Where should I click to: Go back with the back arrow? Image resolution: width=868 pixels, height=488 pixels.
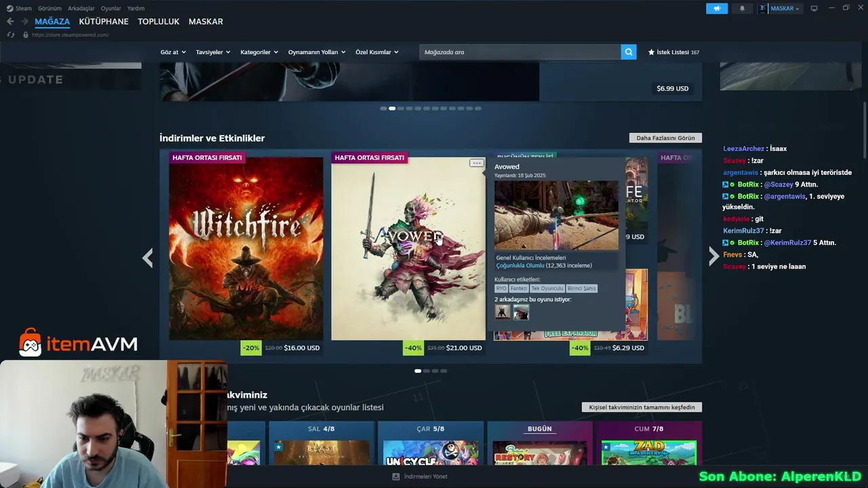[10, 22]
